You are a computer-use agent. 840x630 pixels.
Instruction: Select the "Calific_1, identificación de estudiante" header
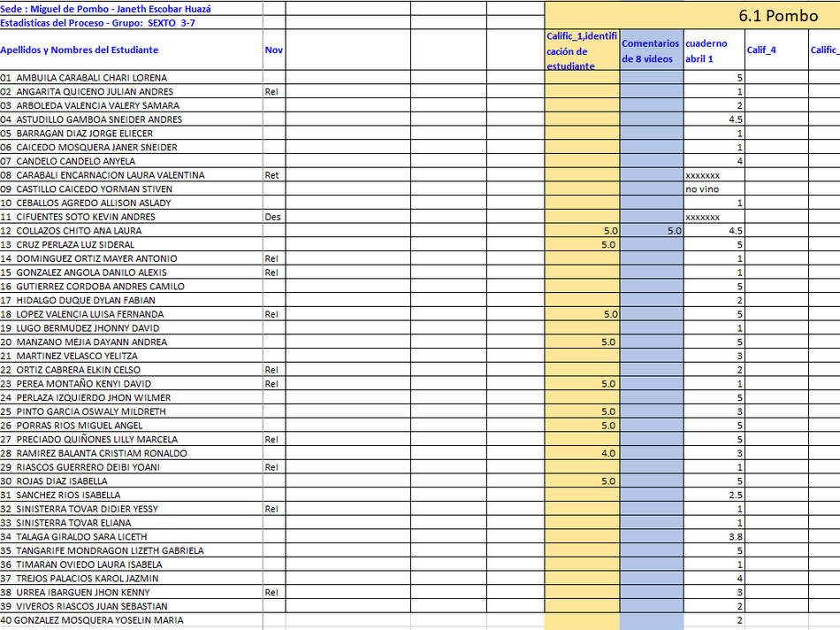[x=582, y=50]
